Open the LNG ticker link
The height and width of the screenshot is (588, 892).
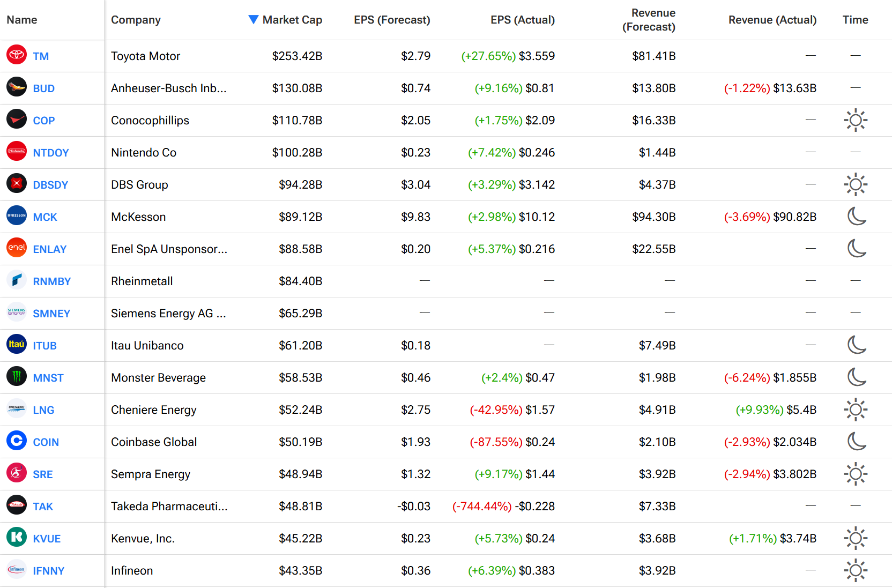(x=43, y=410)
